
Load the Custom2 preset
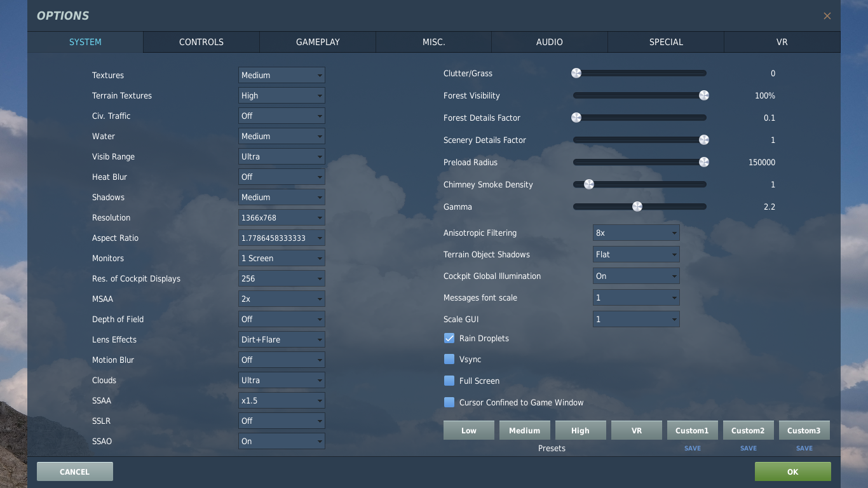tap(749, 430)
